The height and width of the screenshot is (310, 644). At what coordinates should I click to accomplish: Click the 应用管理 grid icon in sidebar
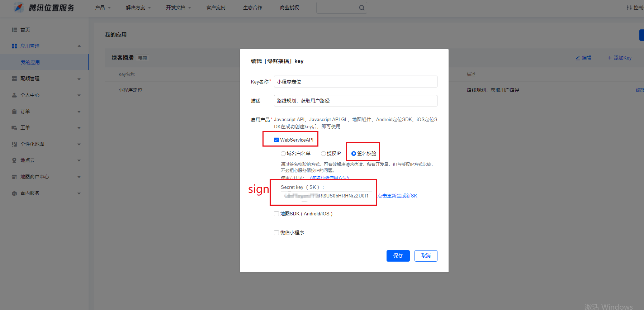point(14,46)
